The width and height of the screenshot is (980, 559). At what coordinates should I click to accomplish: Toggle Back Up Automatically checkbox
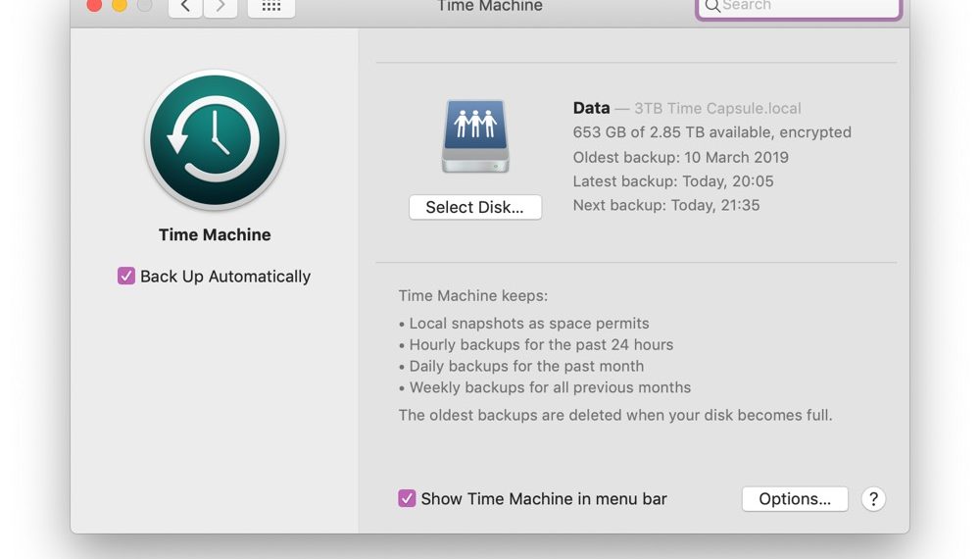coord(126,276)
